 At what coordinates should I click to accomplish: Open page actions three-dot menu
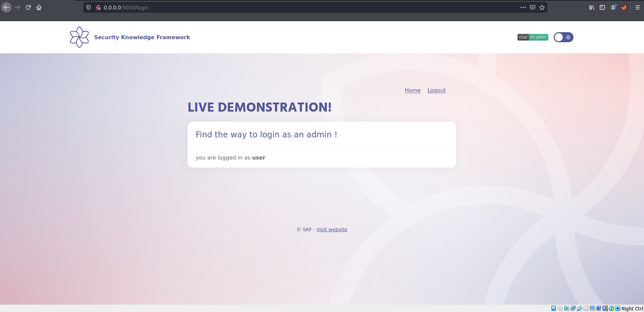tap(523, 7)
